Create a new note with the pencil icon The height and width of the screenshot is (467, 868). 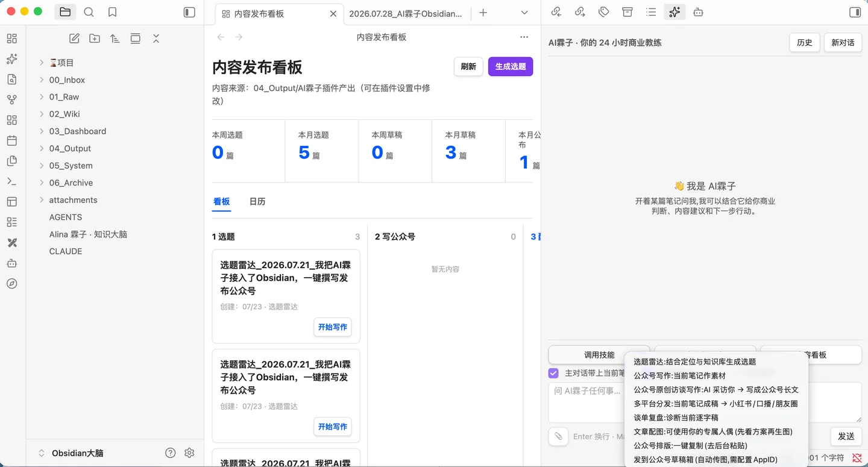click(x=74, y=39)
